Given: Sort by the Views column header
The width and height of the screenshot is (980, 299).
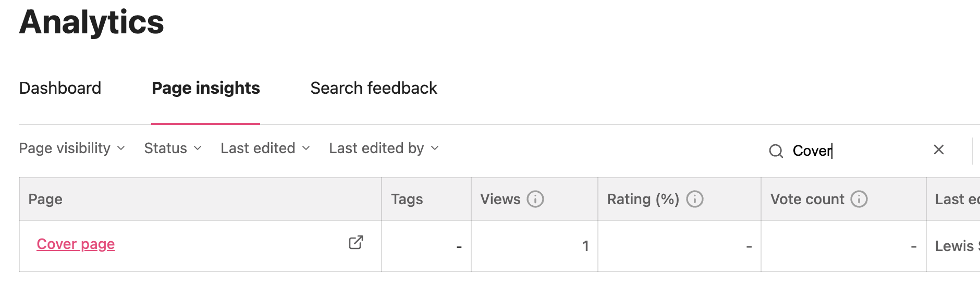Looking at the screenshot, I should click(534, 199).
